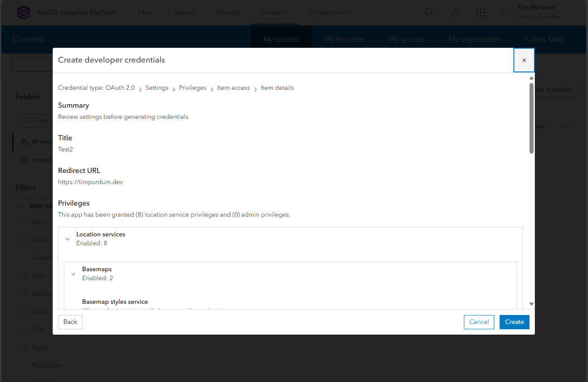Collapse the Basemaps section

[73, 274]
